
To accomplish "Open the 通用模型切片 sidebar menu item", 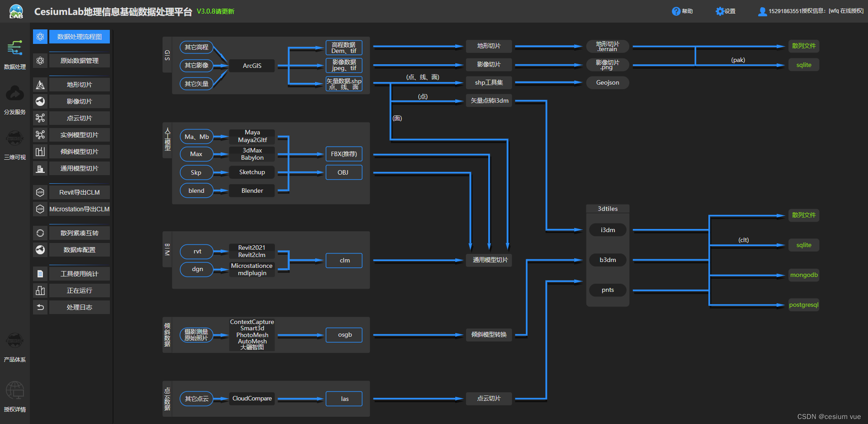I will [x=80, y=168].
